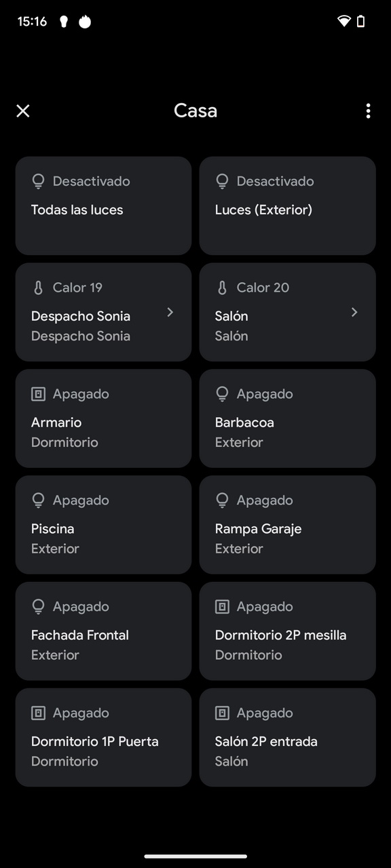
Task: Open the three-dot overflow menu
Action: pyautogui.click(x=368, y=111)
